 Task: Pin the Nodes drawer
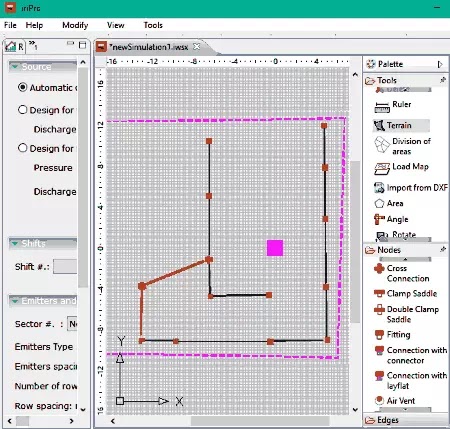pos(443,249)
